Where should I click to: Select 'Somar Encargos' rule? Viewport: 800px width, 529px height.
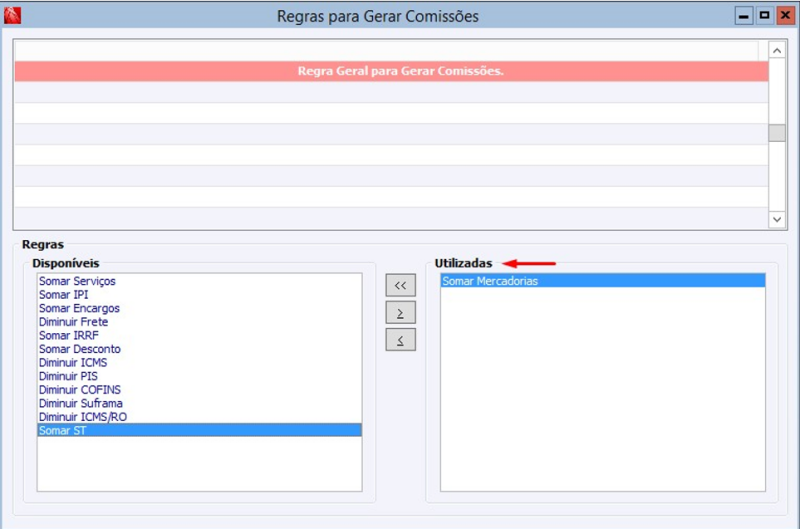pyautogui.click(x=199, y=308)
